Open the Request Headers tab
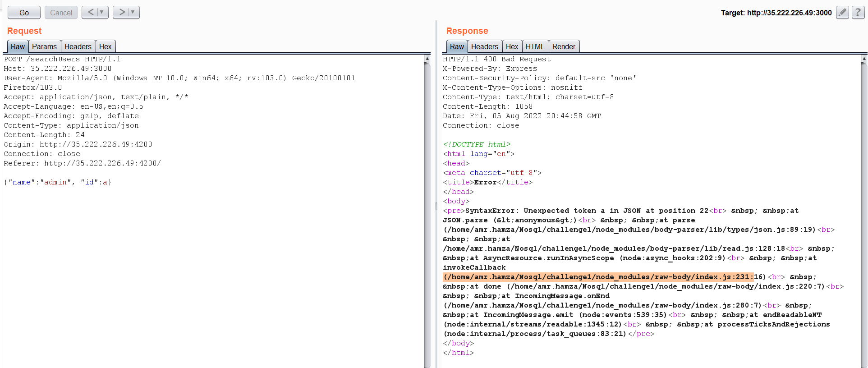The width and height of the screenshot is (868, 368). (78, 46)
